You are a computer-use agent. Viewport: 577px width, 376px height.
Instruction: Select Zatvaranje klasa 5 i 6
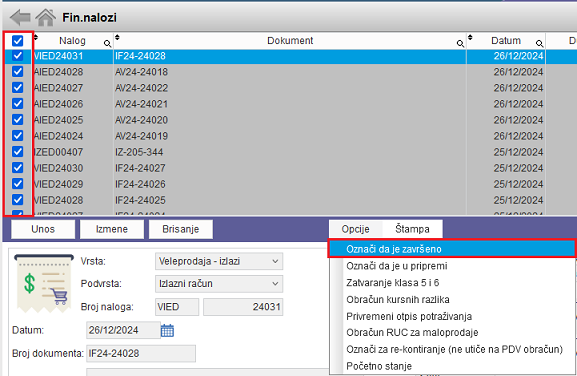click(452, 283)
